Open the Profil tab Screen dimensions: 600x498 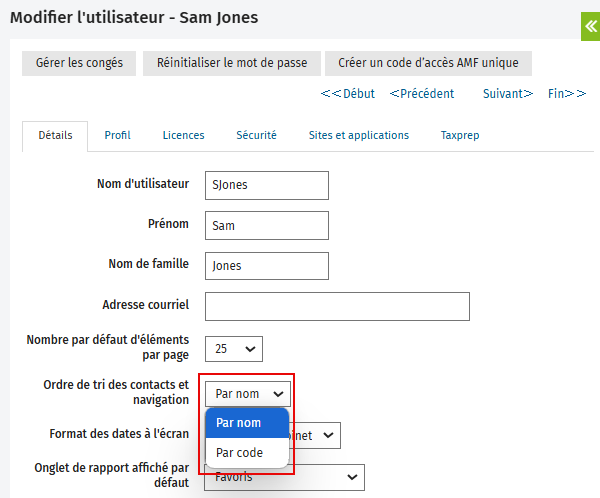tap(117, 135)
